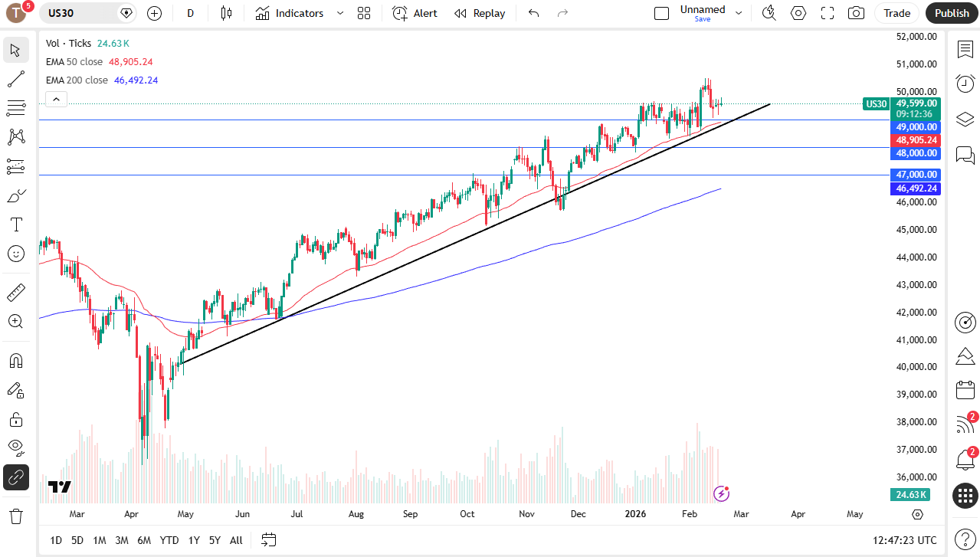
Task: Enter fullscreen mode
Action: 828,13
